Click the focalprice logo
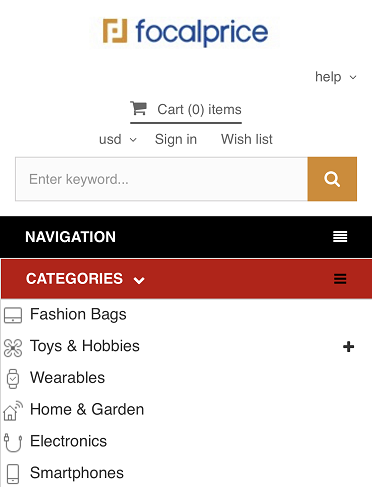This screenshot has height=487, width=372. (185, 32)
